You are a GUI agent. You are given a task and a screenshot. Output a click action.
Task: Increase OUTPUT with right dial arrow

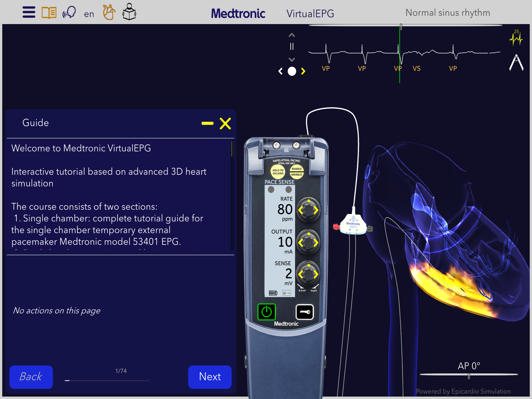click(x=316, y=243)
